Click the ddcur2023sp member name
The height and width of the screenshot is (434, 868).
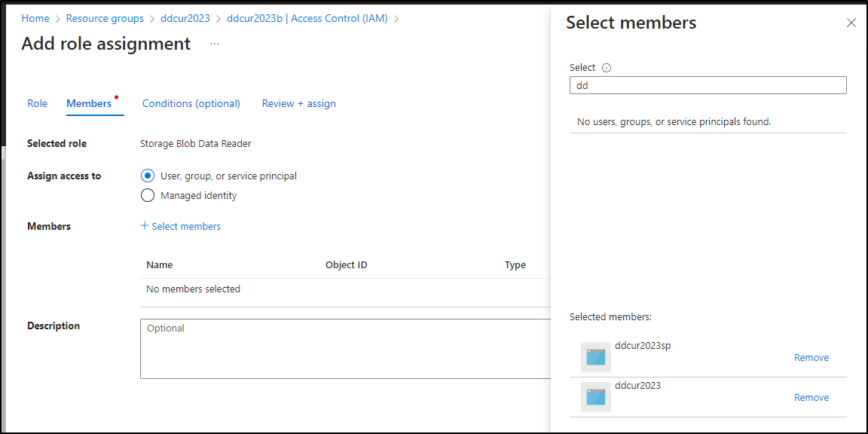tap(643, 345)
